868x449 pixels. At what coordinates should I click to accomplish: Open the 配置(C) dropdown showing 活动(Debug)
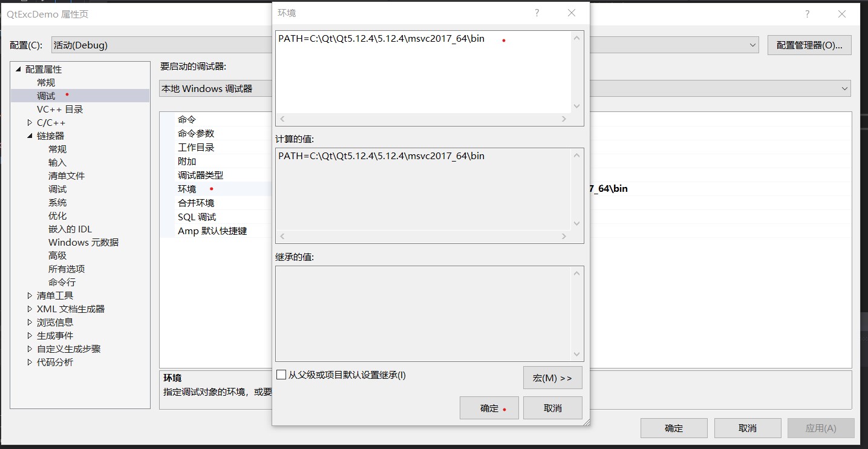752,44
